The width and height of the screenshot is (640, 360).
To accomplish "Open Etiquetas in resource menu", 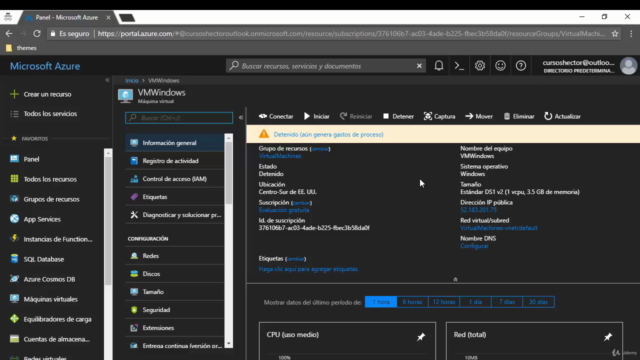I will 175,197.
